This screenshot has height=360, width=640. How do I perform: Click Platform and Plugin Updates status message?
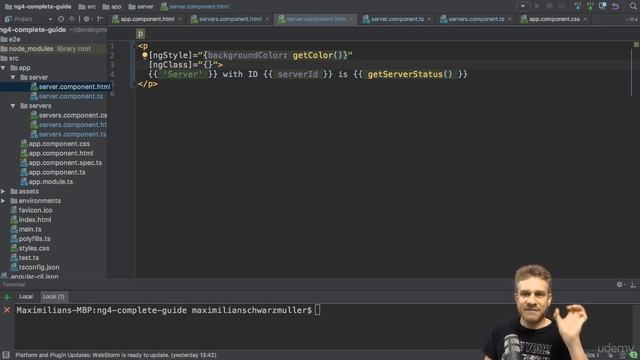pyautogui.click(x=116, y=355)
